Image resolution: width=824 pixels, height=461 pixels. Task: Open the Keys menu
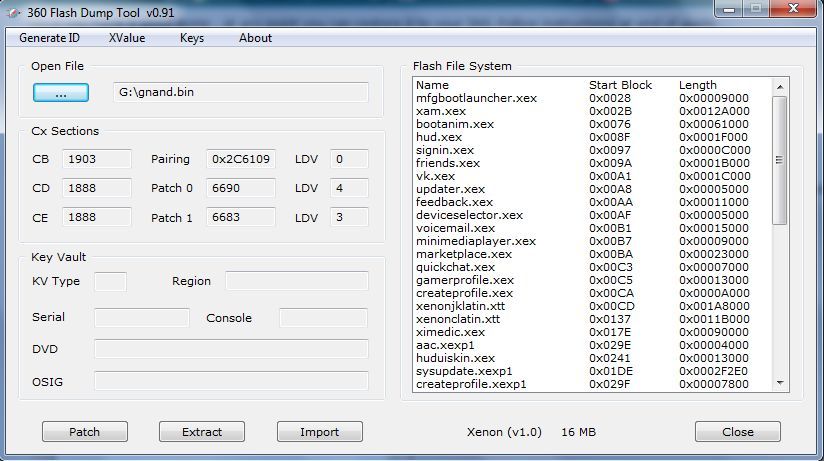(x=192, y=38)
